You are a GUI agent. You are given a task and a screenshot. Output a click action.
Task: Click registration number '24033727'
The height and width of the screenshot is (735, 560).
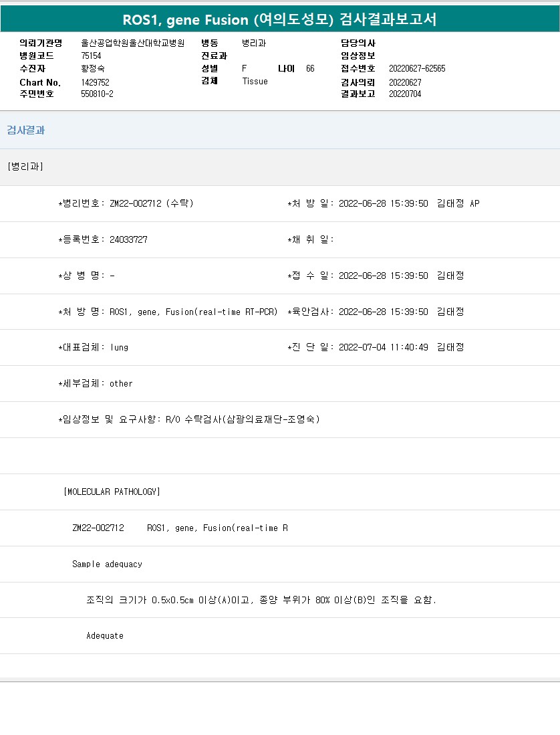click(x=128, y=239)
